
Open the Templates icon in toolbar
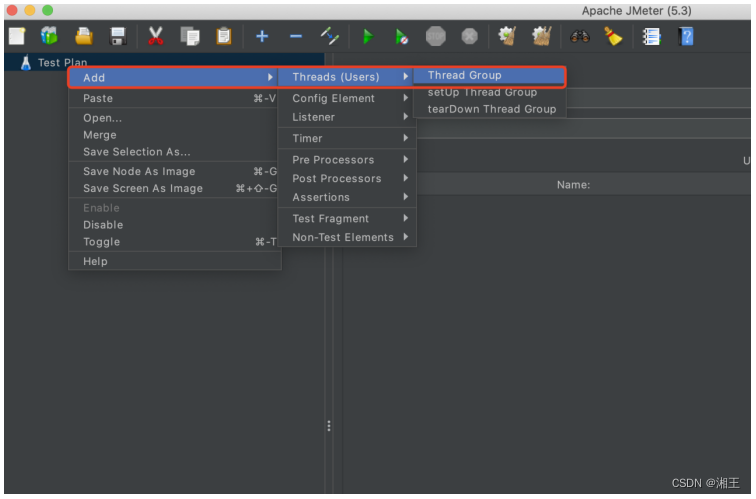click(49, 36)
